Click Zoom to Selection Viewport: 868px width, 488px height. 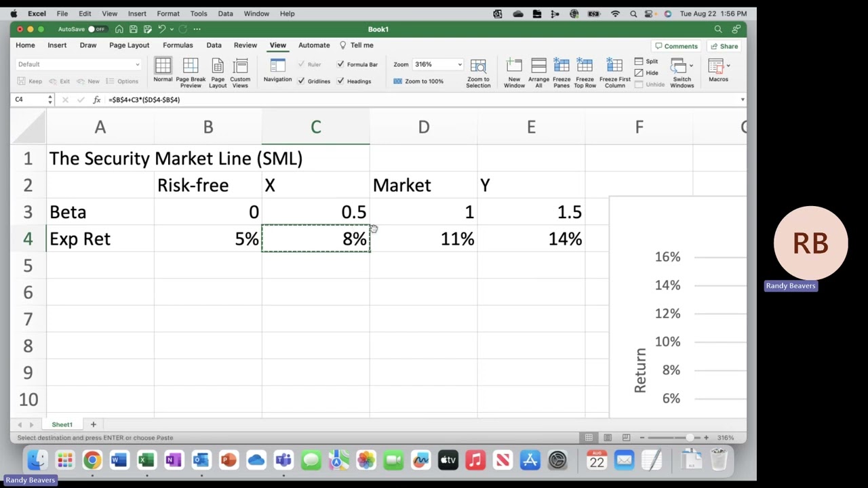coord(478,72)
